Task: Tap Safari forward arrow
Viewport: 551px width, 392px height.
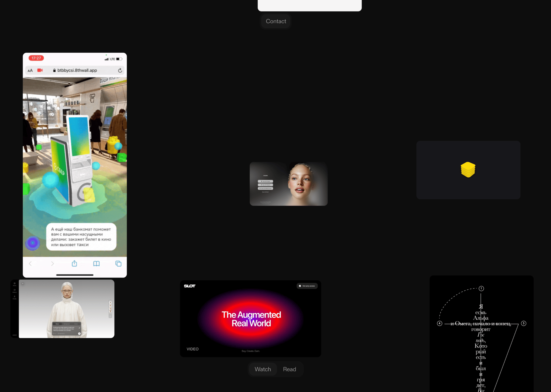Action: pyautogui.click(x=52, y=264)
